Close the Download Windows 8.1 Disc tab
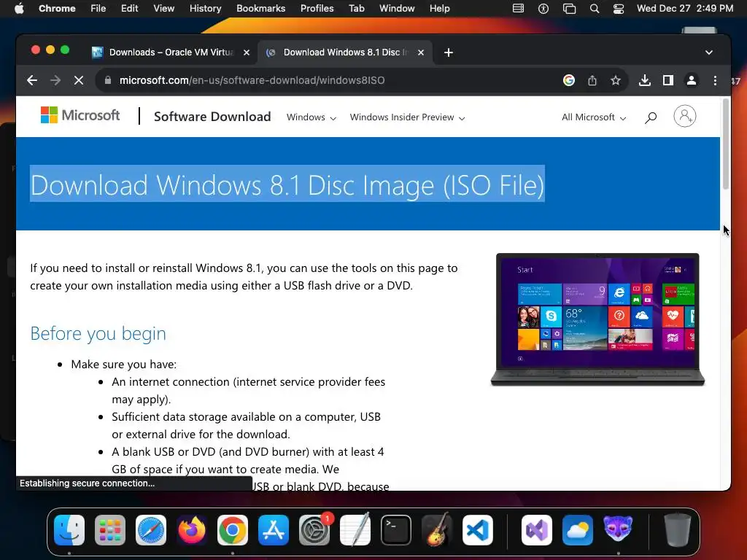This screenshot has height=560, width=747. [421, 52]
